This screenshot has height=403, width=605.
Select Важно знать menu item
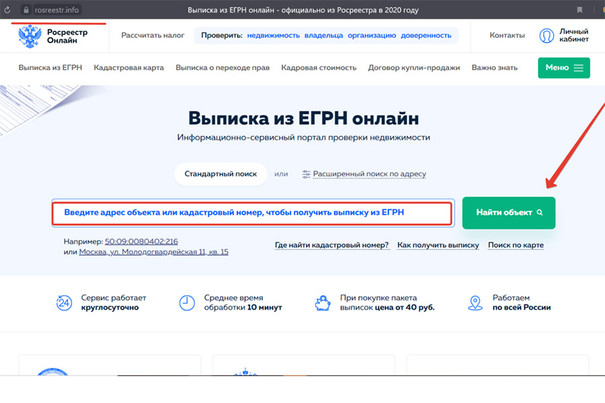494,68
